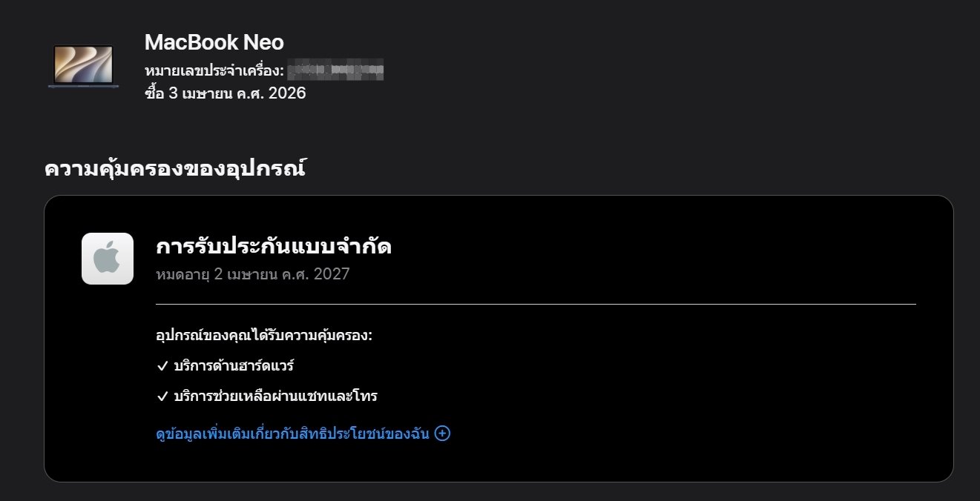This screenshot has height=501, width=980.
Task: Click the บริการช่วยเหลือผ่านแชทและโทร coverage item text
Action: (275, 397)
